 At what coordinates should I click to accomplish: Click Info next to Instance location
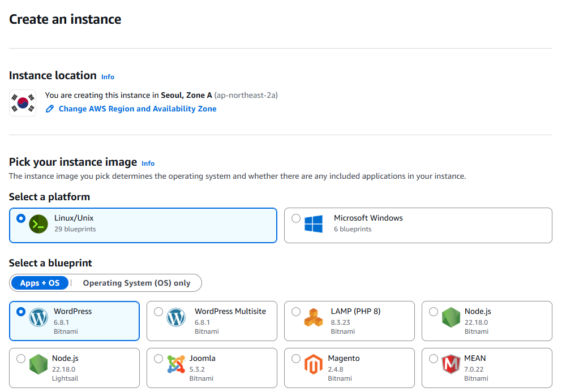[108, 76]
